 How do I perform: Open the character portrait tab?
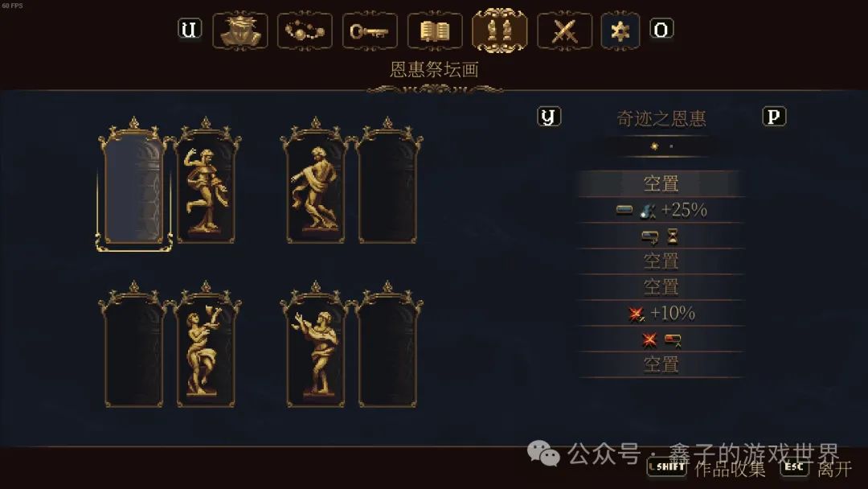[x=240, y=31]
